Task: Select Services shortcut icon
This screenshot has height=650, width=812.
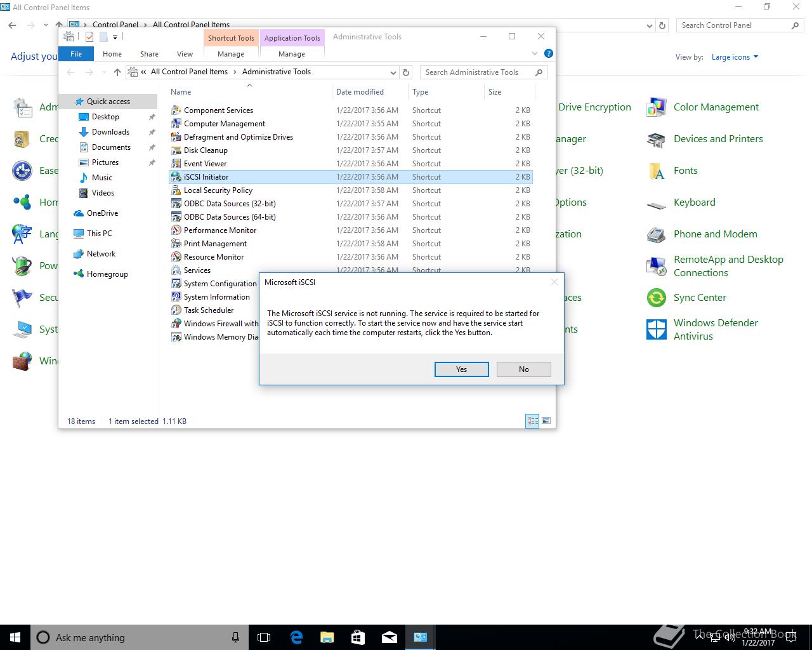Action: point(176,270)
